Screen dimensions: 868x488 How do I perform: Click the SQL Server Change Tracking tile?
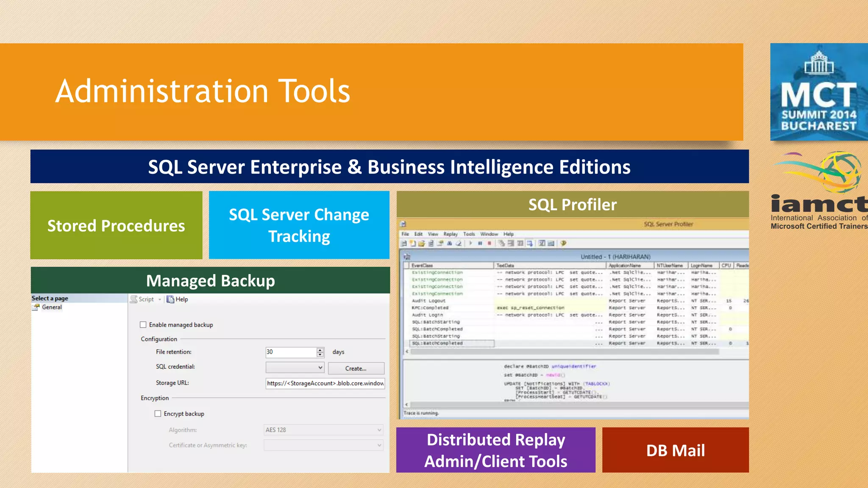pos(299,225)
